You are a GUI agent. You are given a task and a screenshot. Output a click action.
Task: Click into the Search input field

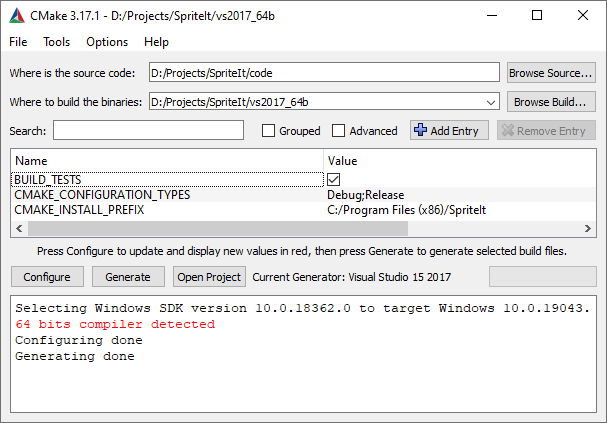[x=148, y=131]
